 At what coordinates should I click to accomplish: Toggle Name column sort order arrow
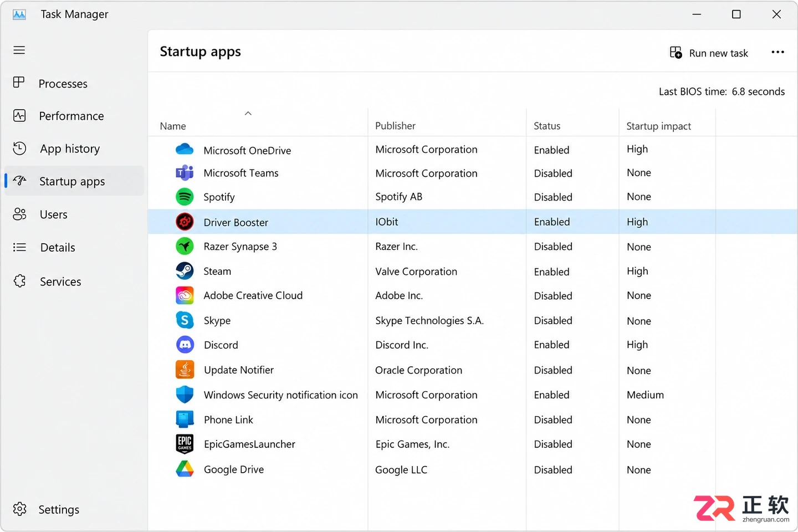pos(248,114)
